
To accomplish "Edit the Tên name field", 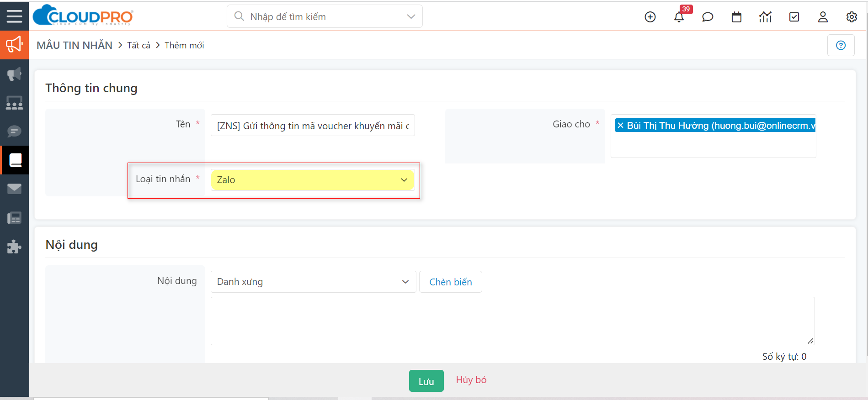I will coord(313,126).
